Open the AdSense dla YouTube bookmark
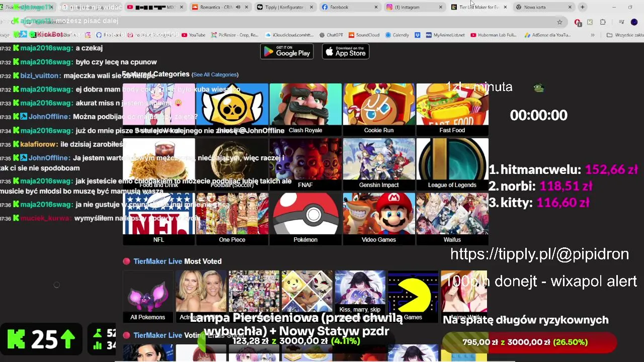Viewport: 644px width, 362px height. (547, 35)
